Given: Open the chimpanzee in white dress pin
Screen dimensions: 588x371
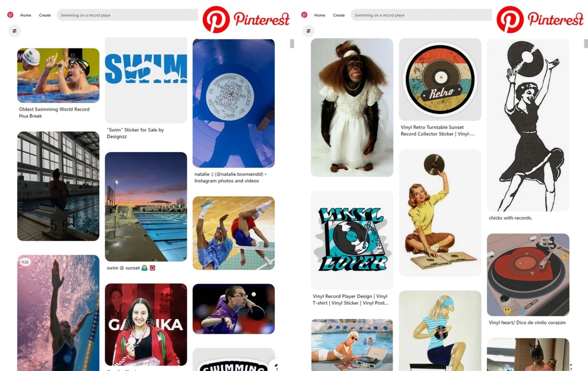Looking at the screenshot, I should click(x=352, y=108).
